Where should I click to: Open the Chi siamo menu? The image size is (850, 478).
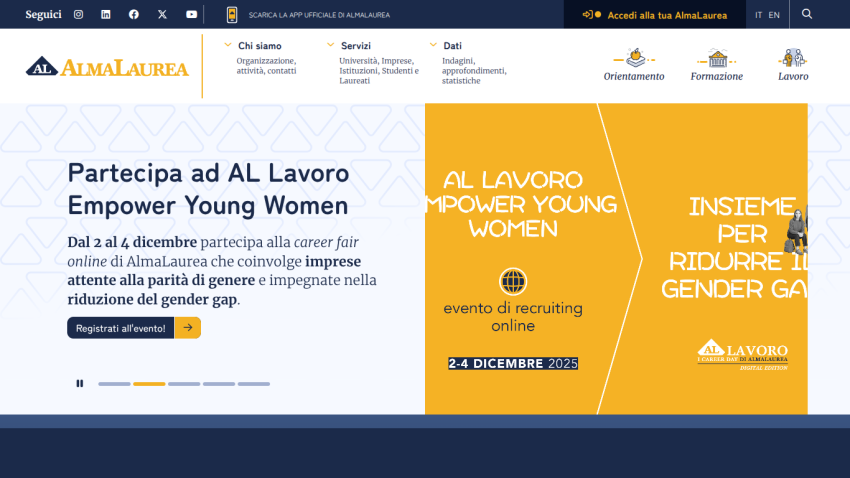260,46
